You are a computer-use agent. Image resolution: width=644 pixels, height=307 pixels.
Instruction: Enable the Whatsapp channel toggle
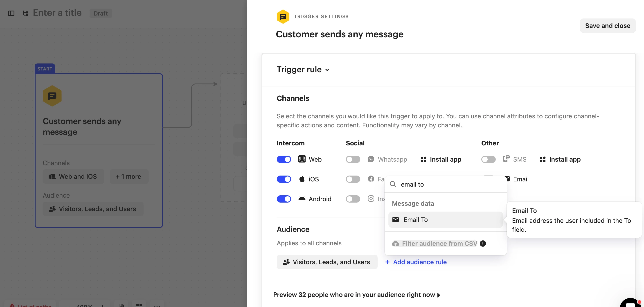[353, 159]
